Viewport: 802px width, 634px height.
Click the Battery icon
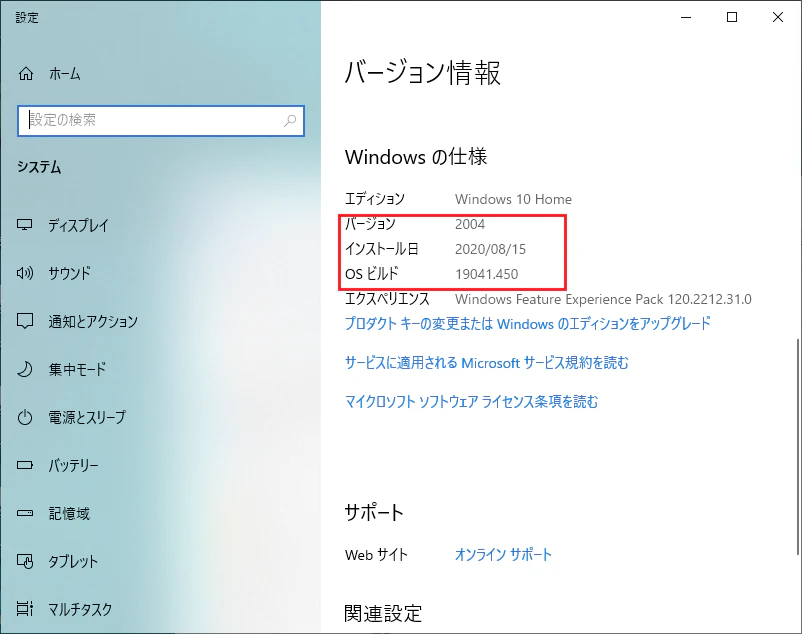tap(25, 465)
